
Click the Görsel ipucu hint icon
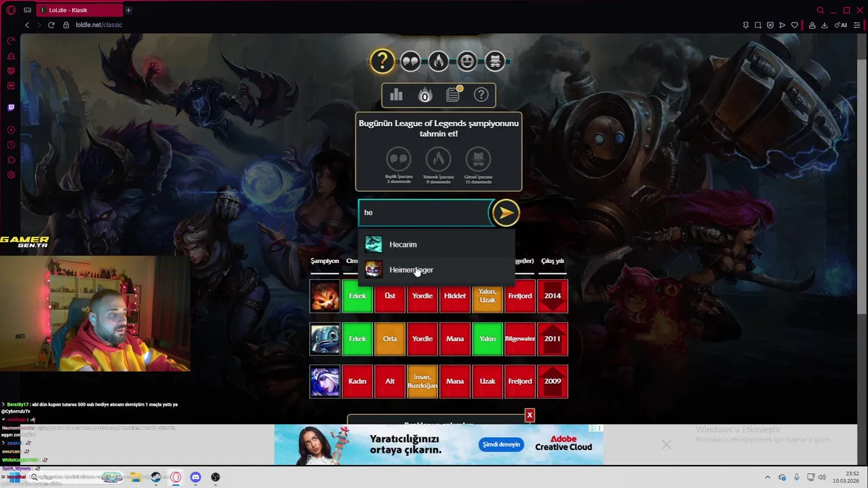point(478,159)
